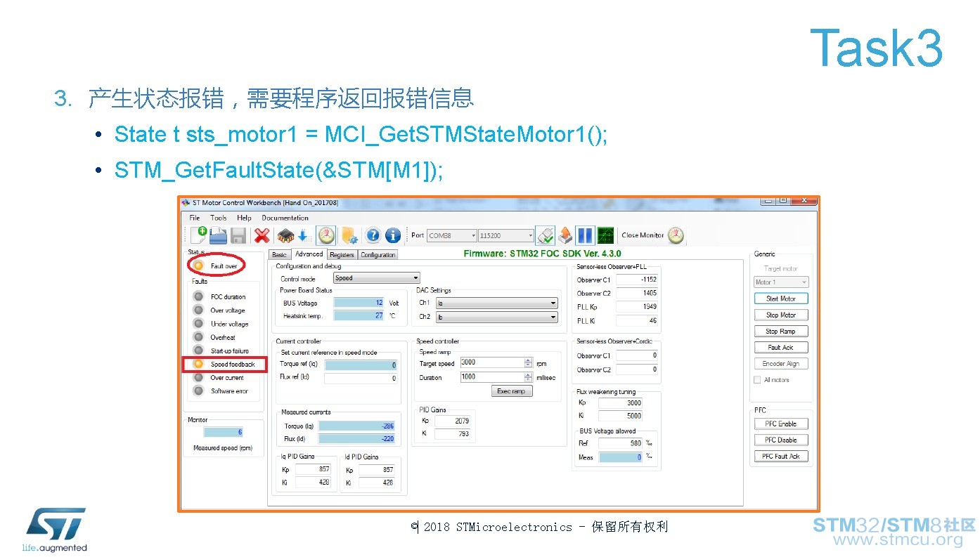980x557 pixels.
Task: Click the green plotter graph icon
Action: click(605, 235)
